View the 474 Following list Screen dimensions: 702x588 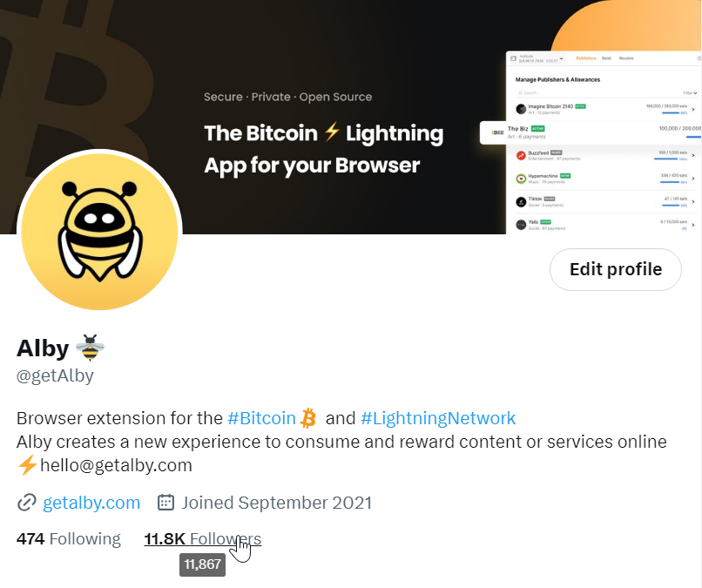point(69,538)
